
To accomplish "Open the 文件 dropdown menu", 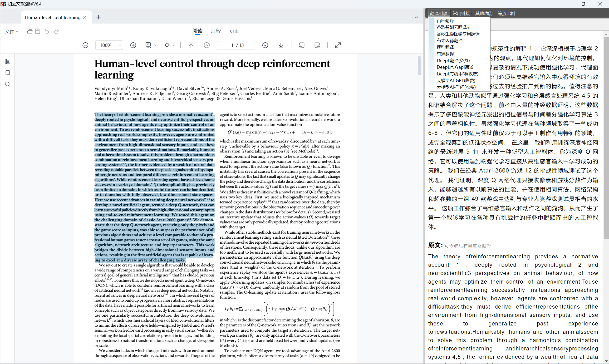I will 11,31.
